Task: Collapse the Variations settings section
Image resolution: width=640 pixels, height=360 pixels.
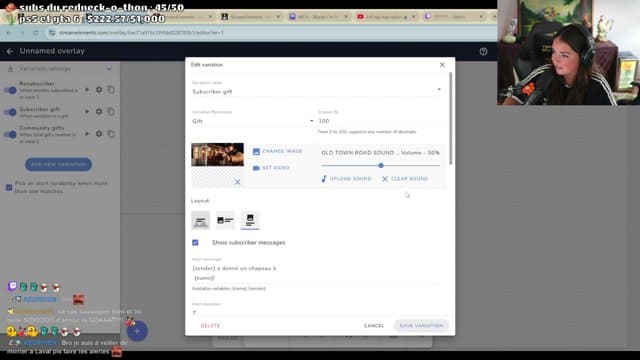Action: (x=109, y=69)
